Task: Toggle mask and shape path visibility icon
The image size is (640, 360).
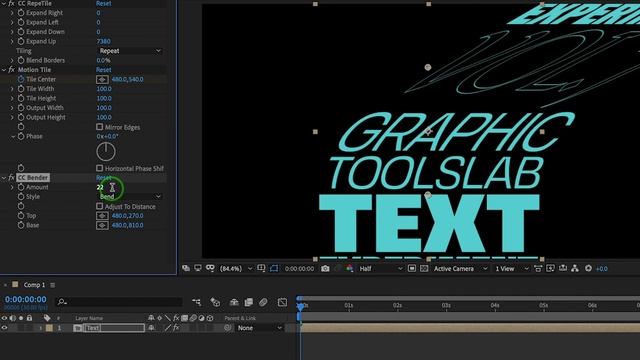Action: coord(274,269)
